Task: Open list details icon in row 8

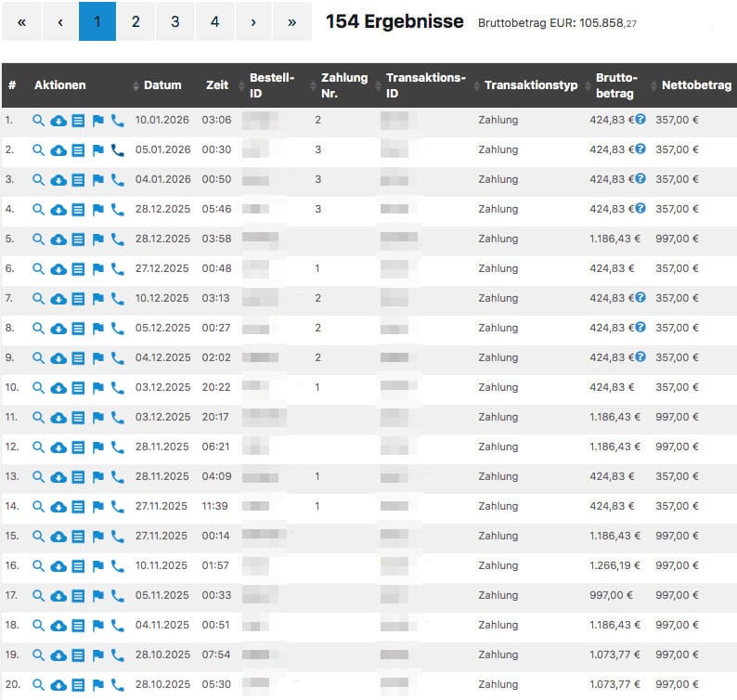Action: pos(78,328)
